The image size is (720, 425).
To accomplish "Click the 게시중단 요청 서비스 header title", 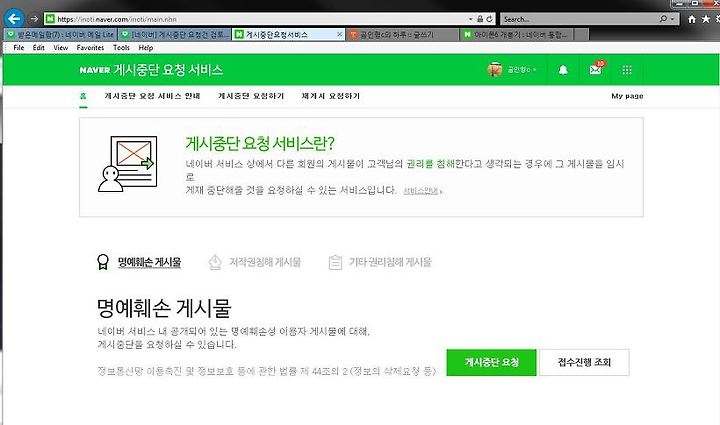I will pos(168,70).
